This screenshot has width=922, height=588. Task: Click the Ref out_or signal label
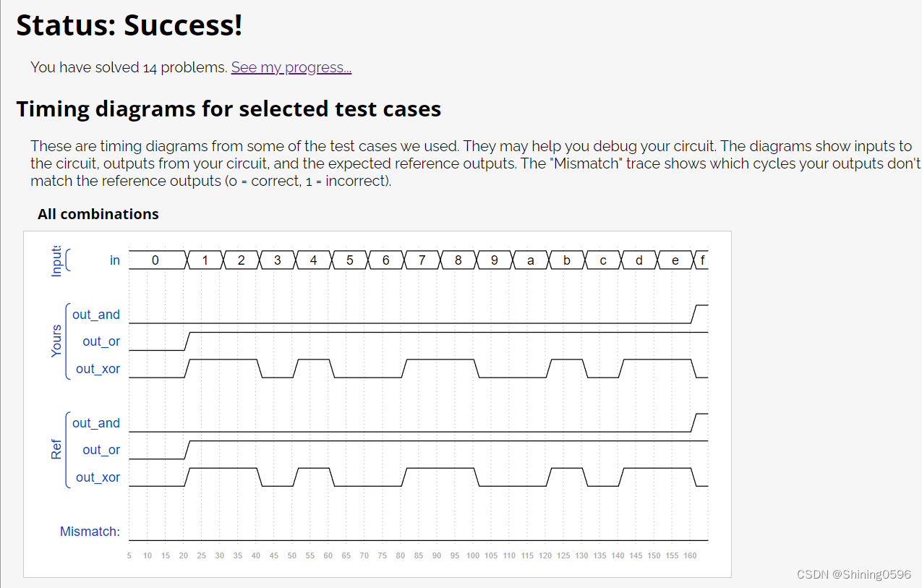pyautogui.click(x=101, y=450)
